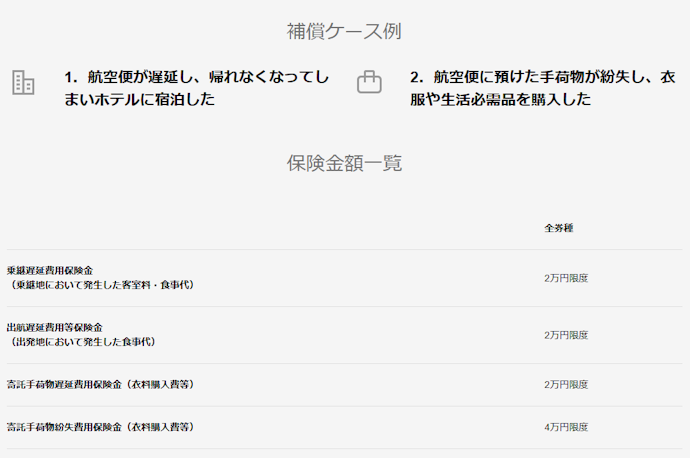The image size is (690, 458).
Task: Click the ホテルに宿泊した line in case 1
Action: coord(154,99)
